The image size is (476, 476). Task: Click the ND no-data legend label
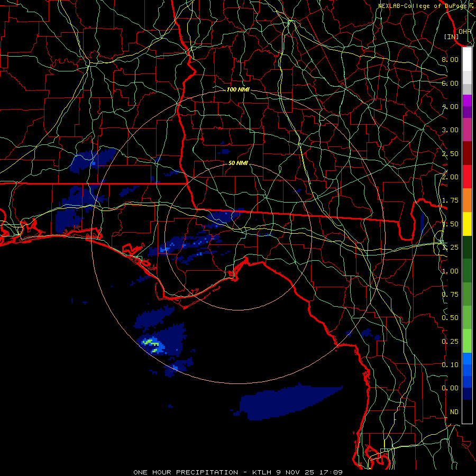click(x=454, y=412)
